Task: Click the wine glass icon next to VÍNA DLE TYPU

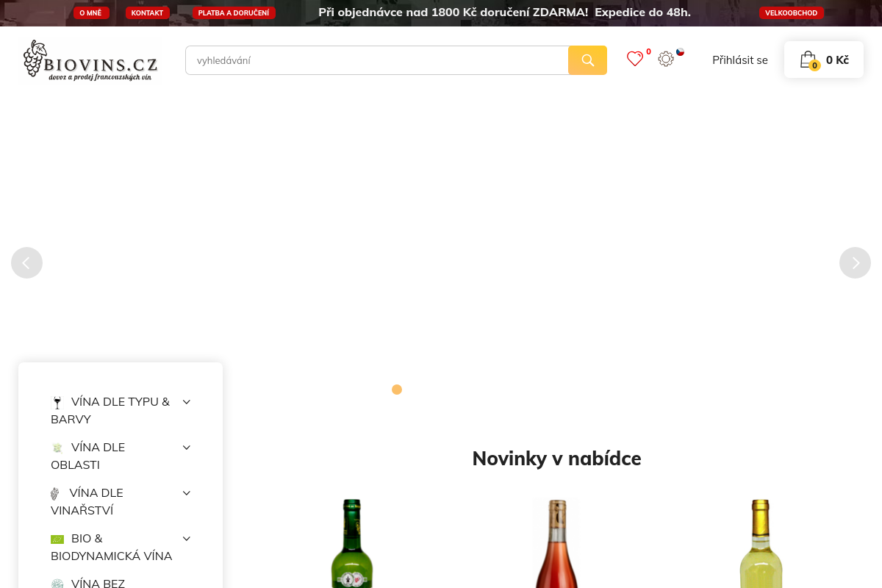Action: coord(57,401)
